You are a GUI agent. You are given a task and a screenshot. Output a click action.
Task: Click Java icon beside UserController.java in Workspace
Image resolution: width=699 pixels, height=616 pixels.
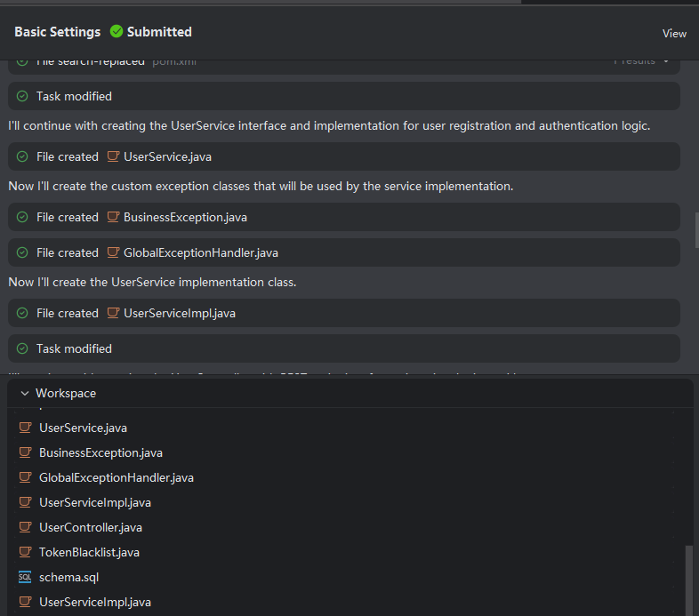(25, 527)
